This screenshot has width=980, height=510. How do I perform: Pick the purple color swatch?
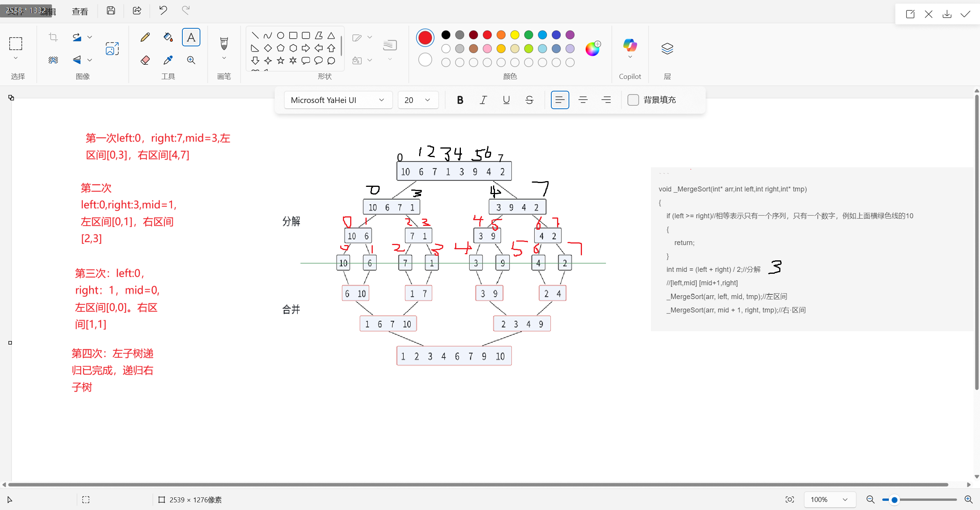(570, 35)
